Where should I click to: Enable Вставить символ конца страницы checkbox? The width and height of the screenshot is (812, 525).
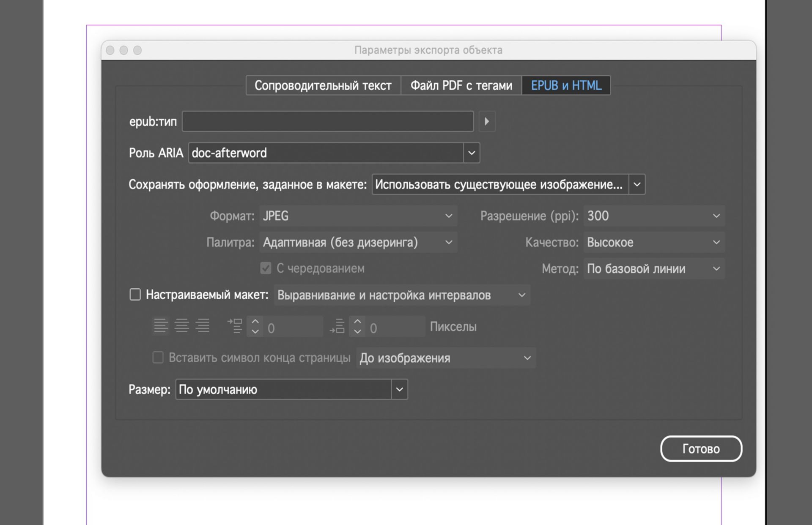158,358
